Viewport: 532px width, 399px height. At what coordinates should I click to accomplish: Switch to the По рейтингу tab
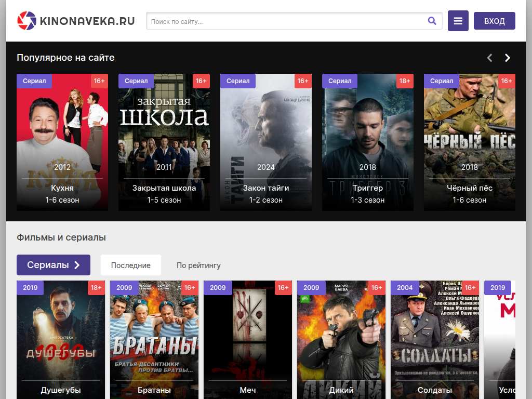(199, 265)
